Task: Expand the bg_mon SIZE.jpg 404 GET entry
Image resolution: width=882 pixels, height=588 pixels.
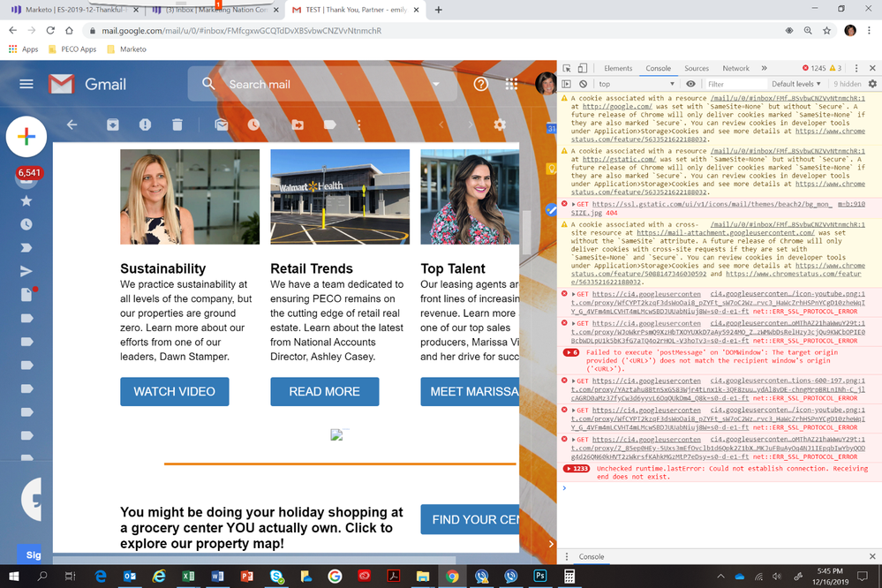Action: click(573, 204)
